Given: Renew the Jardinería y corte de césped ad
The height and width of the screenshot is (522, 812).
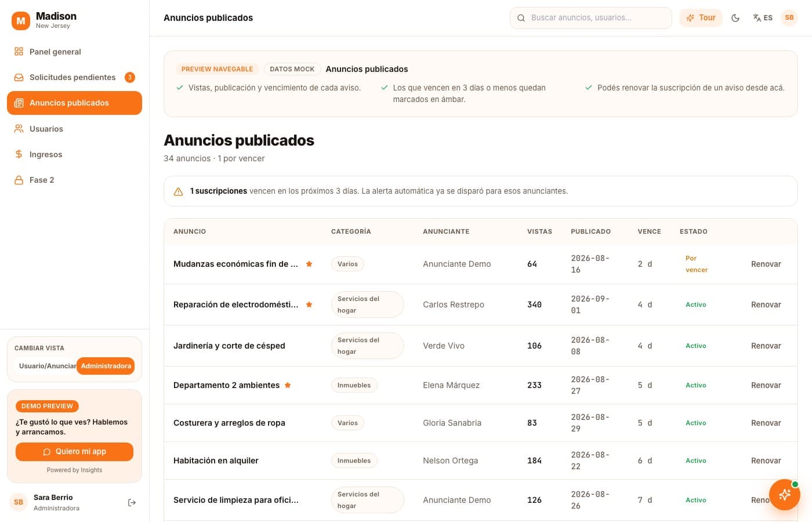Looking at the screenshot, I should [x=766, y=346].
